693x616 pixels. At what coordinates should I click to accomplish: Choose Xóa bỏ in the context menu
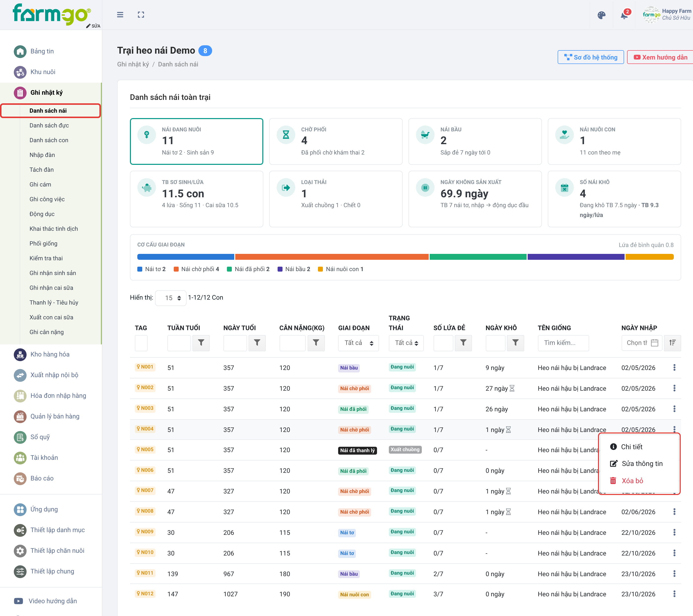coord(627,481)
